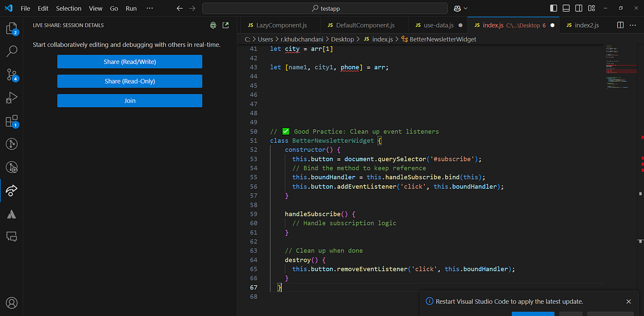
Task: Open the Azure icon in activity bar
Action: 12,214
